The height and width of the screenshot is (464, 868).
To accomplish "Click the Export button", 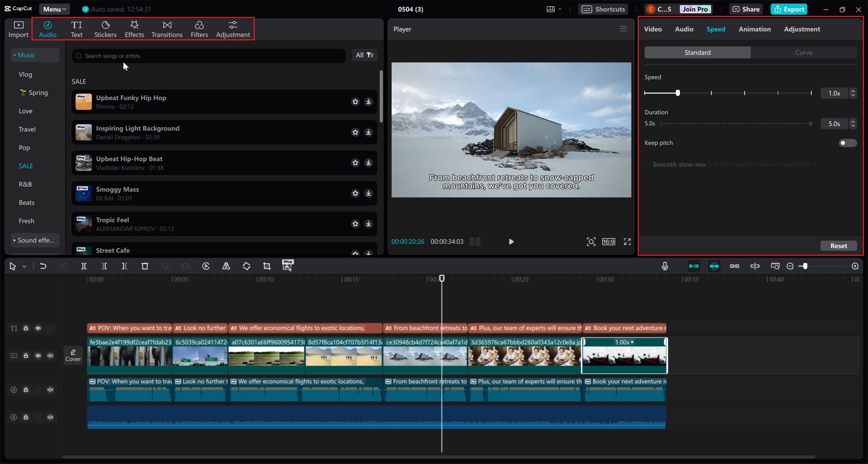I will (789, 9).
